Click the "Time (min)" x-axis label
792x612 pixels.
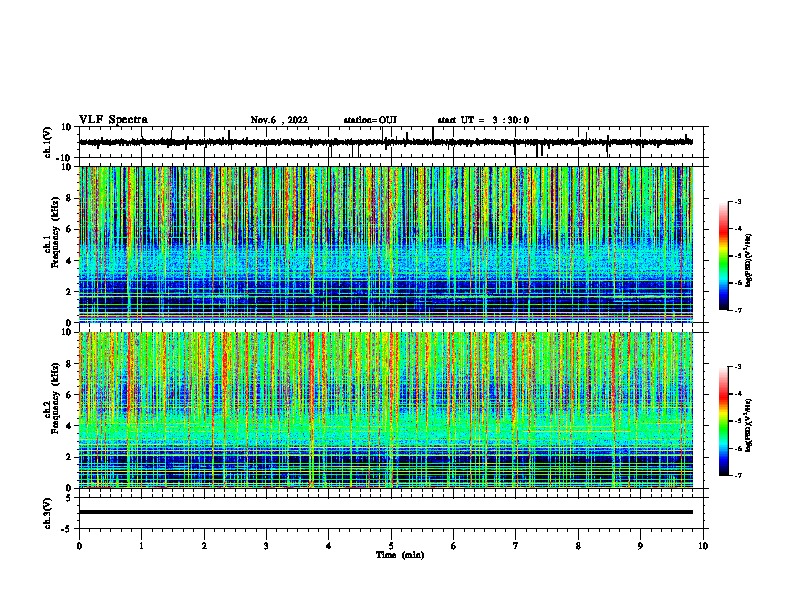pos(400,555)
